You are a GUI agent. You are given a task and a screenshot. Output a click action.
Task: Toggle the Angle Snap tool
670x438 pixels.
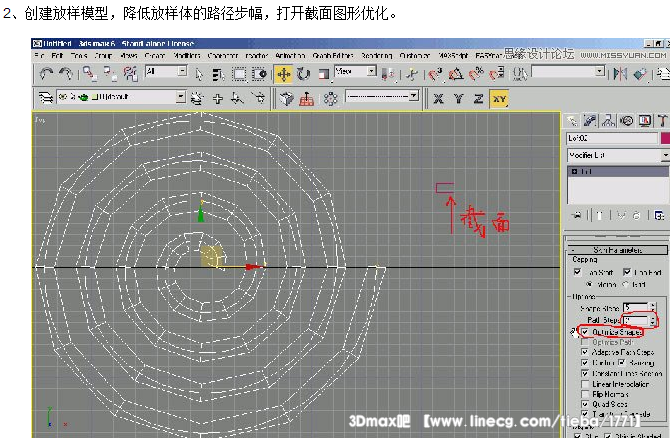tap(456, 74)
